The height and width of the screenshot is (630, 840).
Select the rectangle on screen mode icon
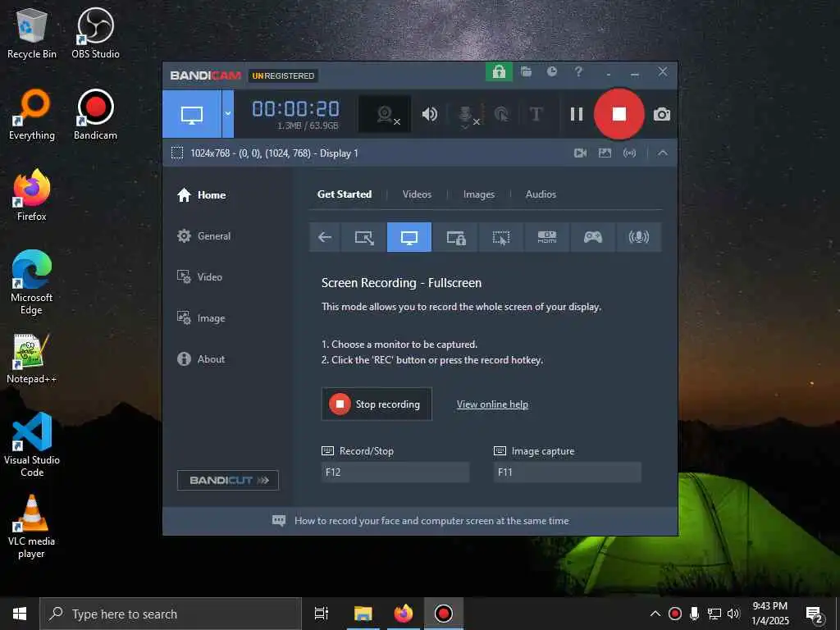point(363,237)
